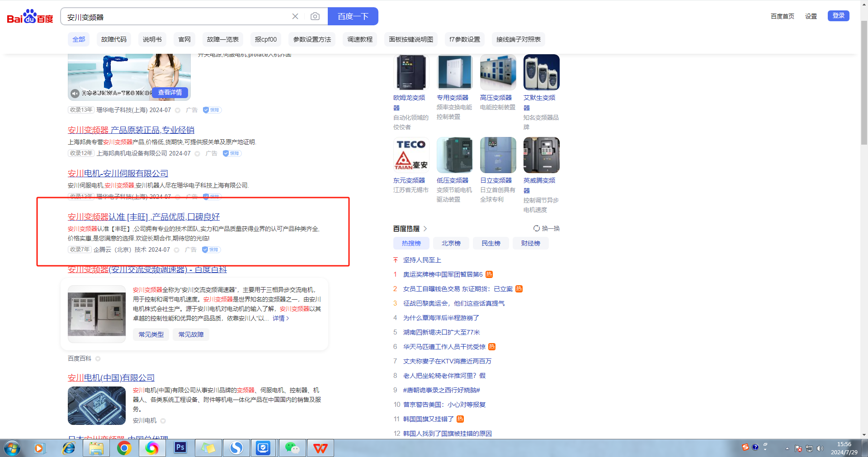This screenshot has height=457, width=868.
Task: Open hot search 坚持人民至上
Action: point(422,260)
